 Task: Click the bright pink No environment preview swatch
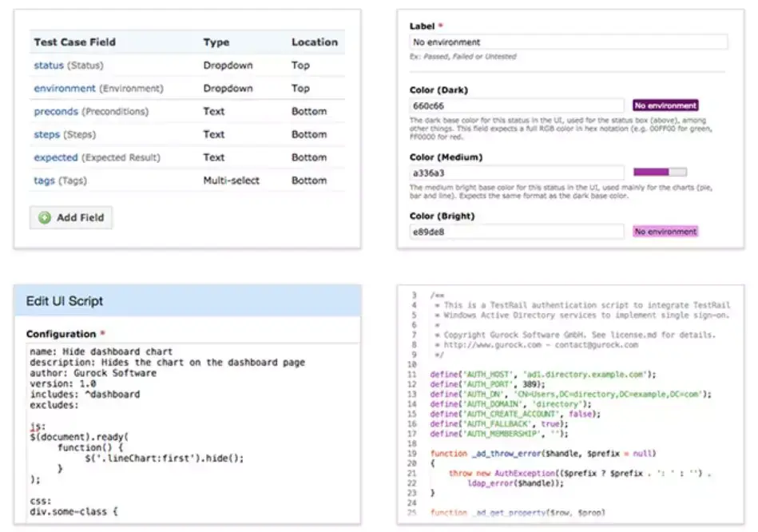[x=665, y=232]
